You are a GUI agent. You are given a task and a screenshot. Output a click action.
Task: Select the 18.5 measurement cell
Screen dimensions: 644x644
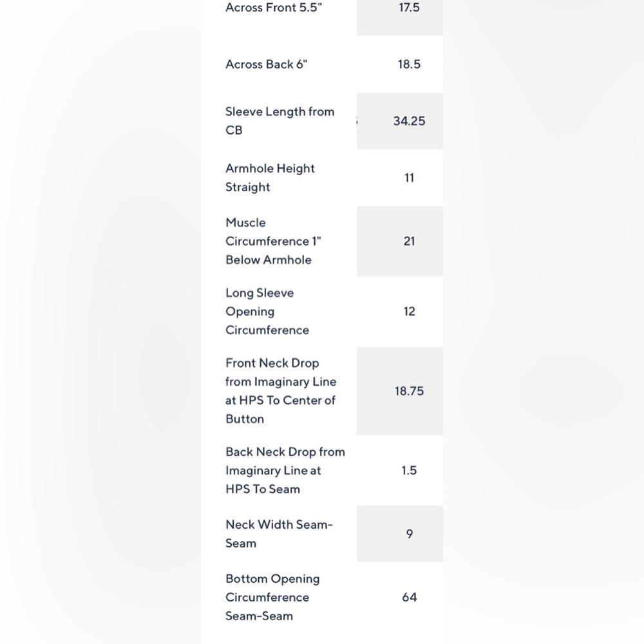[x=409, y=64]
